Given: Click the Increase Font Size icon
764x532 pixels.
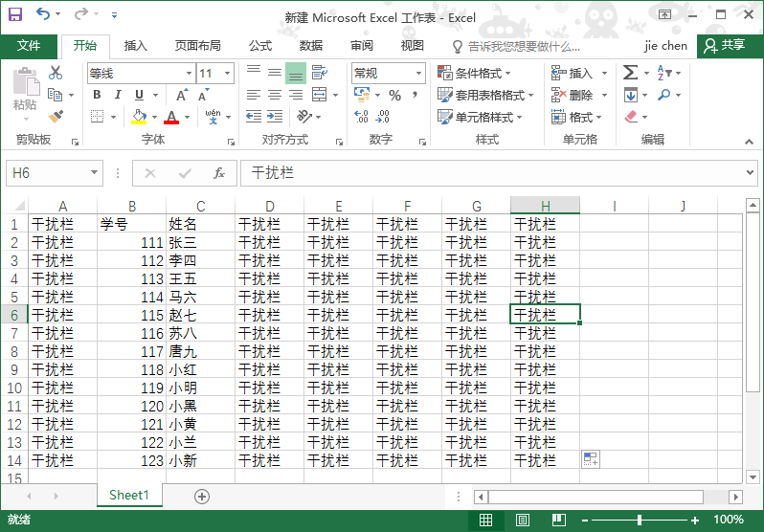Looking at the screenshot, I should (x=181, y=95).
